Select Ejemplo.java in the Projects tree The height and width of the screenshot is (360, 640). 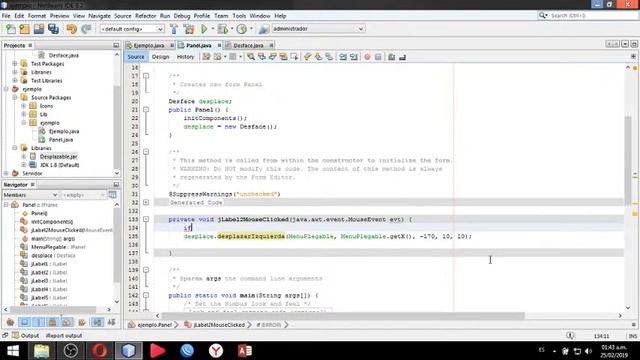coord(64,131)
